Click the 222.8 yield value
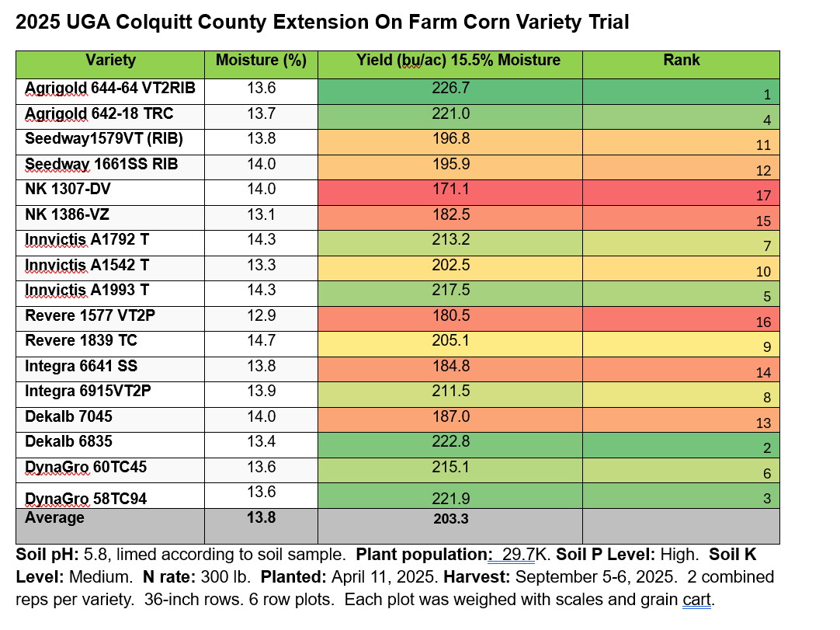 tap(450, 441)
